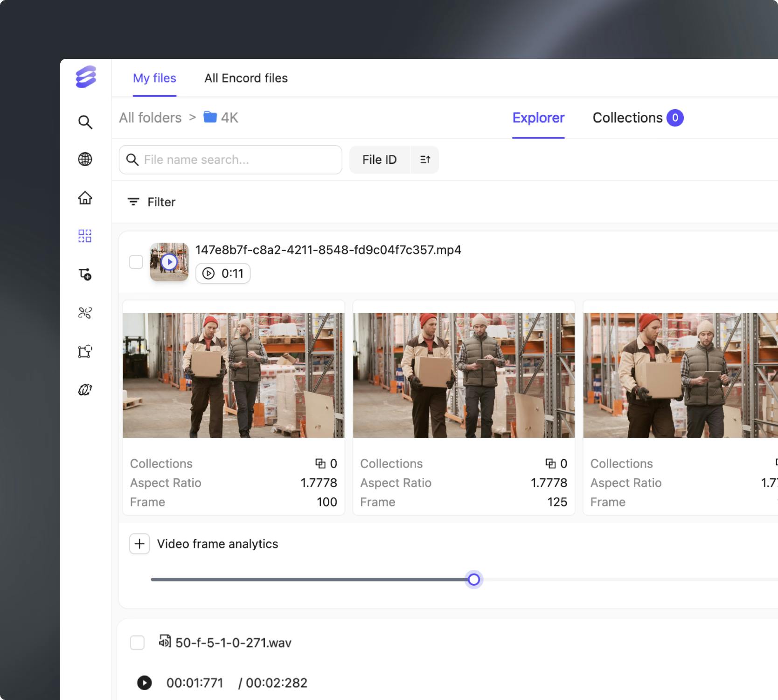This screenshot has width=778, height=700.
Task: Switch to the All Encord files tab
Action: coord(246,78)
